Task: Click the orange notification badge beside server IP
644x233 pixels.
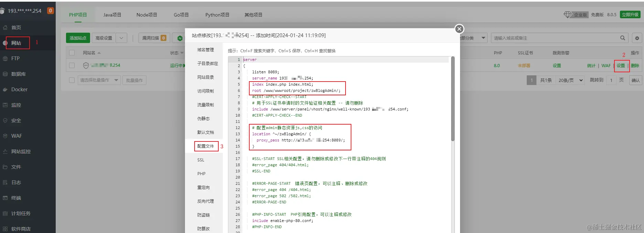Action: pyautogui.click(x=50, y=11)
